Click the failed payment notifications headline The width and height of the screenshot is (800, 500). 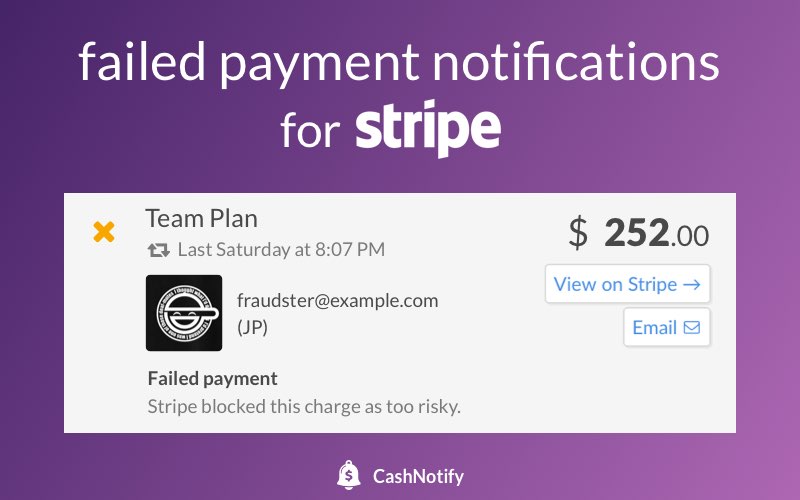399,62
